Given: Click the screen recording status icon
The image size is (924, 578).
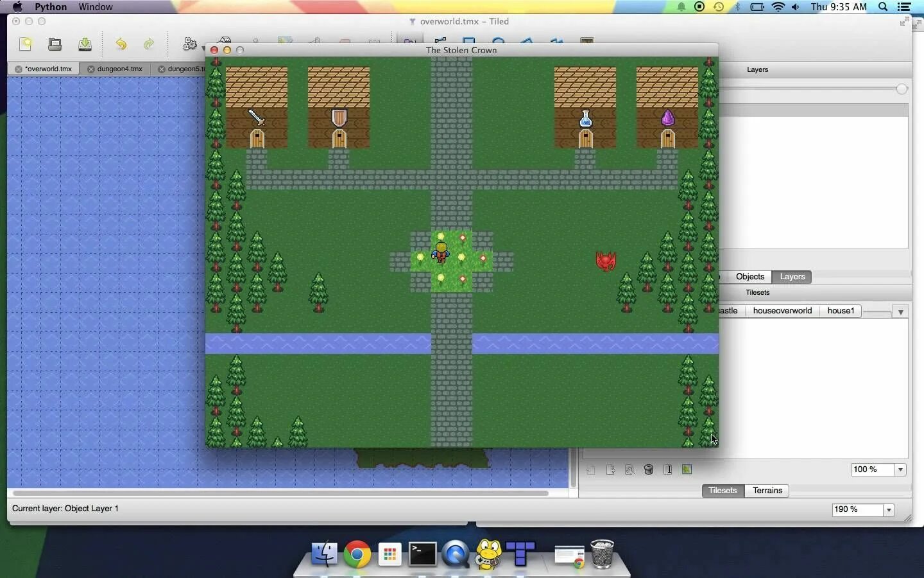Looking at the screenshot, I should click(699, 7).
